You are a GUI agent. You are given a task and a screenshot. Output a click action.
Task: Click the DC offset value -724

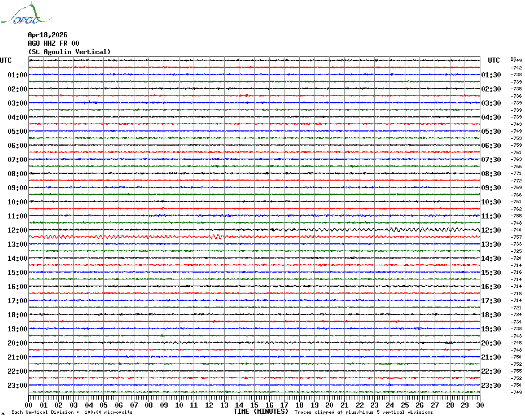point(517,315)
